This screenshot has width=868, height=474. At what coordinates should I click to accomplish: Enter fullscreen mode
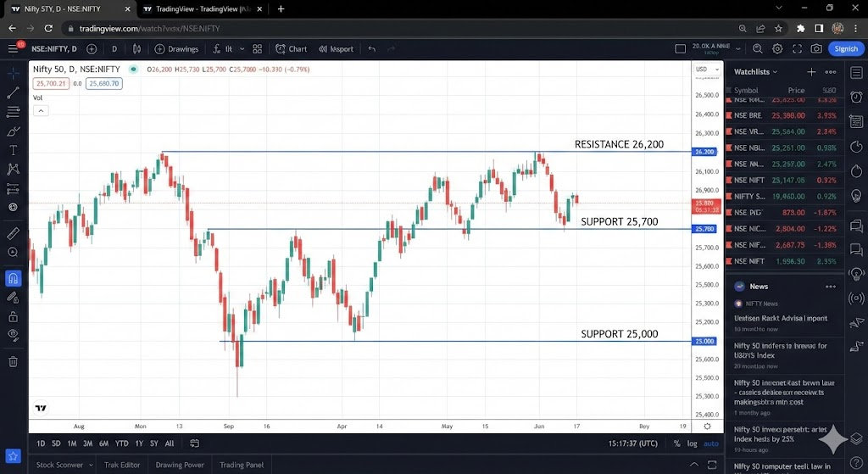point(797,48)
